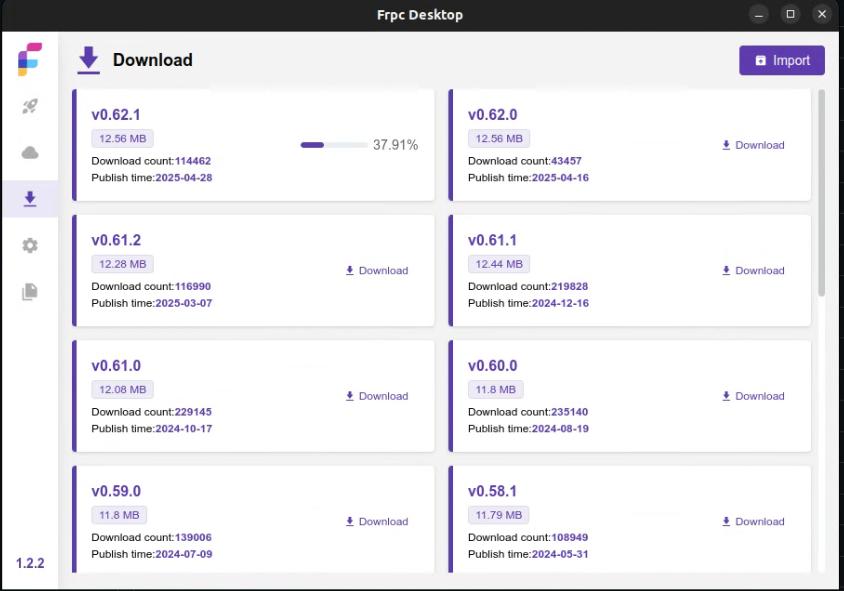This screenshot has width=844, height=591.
Task: Click download count 229145
Action: coord(193,412)
